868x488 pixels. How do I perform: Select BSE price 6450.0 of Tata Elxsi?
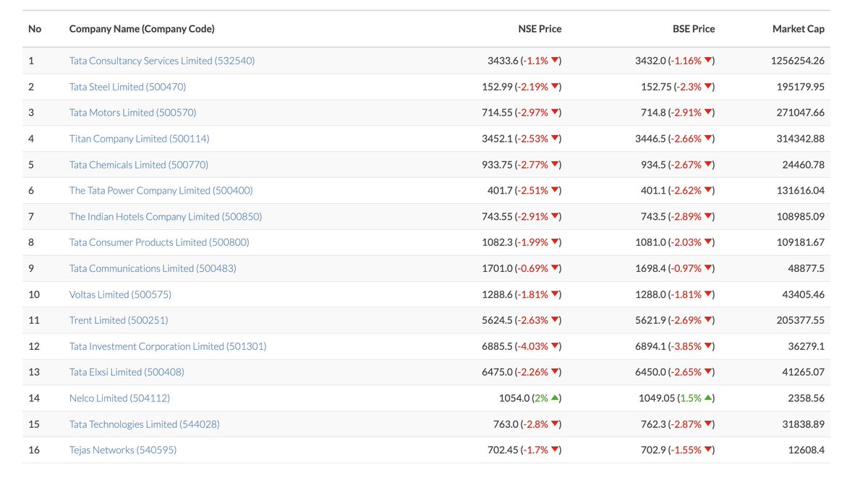650,372
